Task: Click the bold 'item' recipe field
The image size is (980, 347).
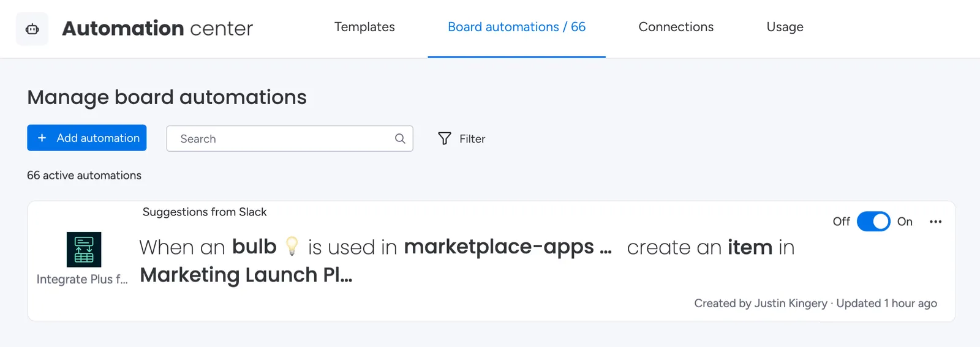Action: click(750, 247)
